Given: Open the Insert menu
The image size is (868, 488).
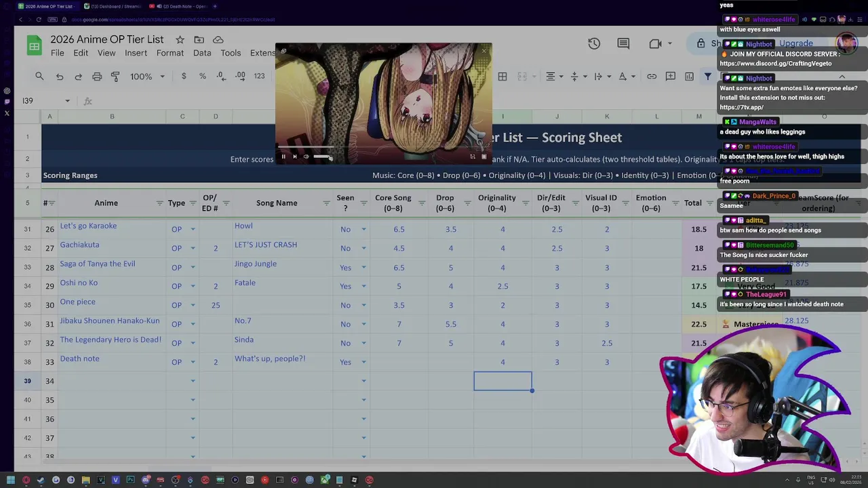Looking at the screenshot, I should coord(136,53).
